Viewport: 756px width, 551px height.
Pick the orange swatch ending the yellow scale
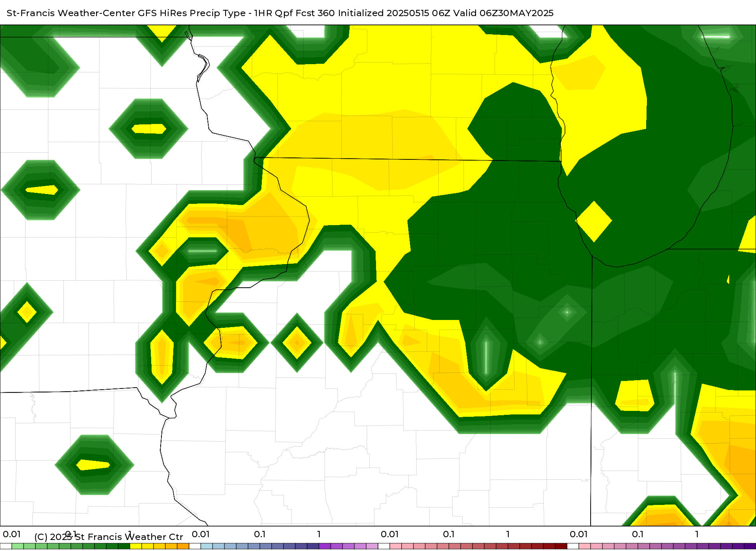[x=183, y=546]
